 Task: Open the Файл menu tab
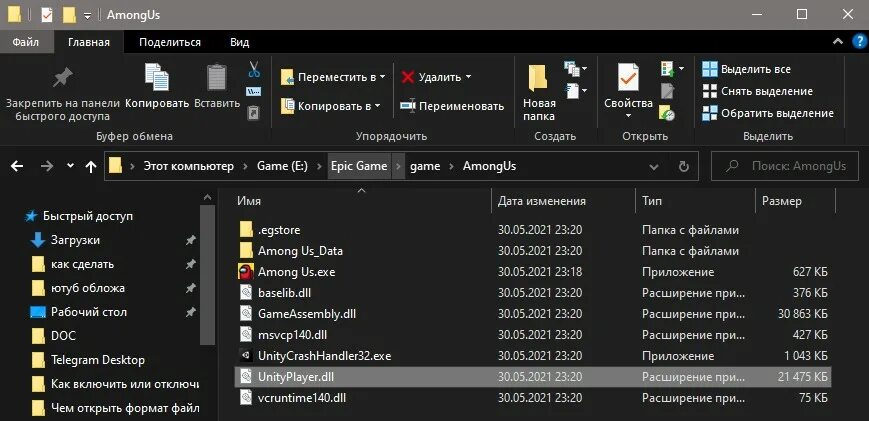pyautogui.click(x=25, y=42)
